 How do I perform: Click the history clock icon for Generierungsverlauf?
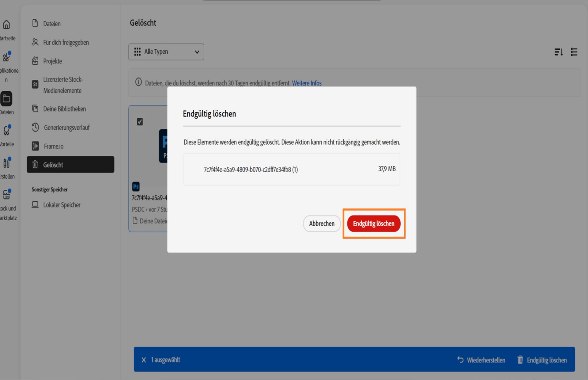35,127
